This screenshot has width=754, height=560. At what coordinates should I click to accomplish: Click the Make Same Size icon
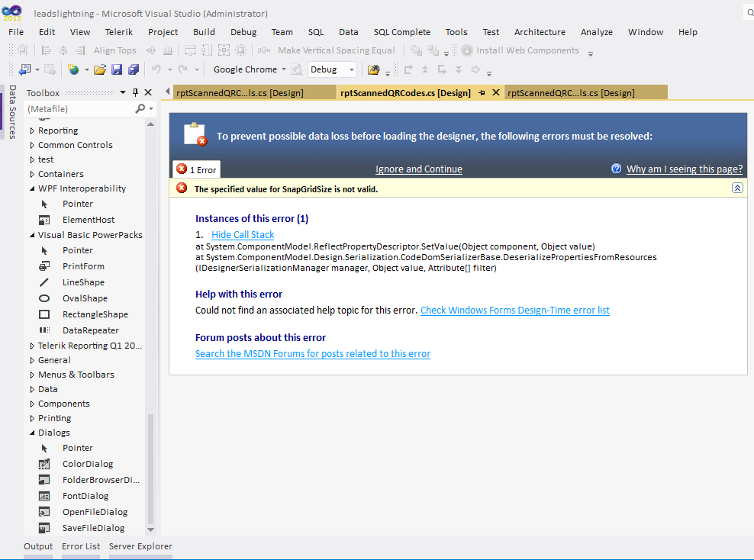pos(224,50)
